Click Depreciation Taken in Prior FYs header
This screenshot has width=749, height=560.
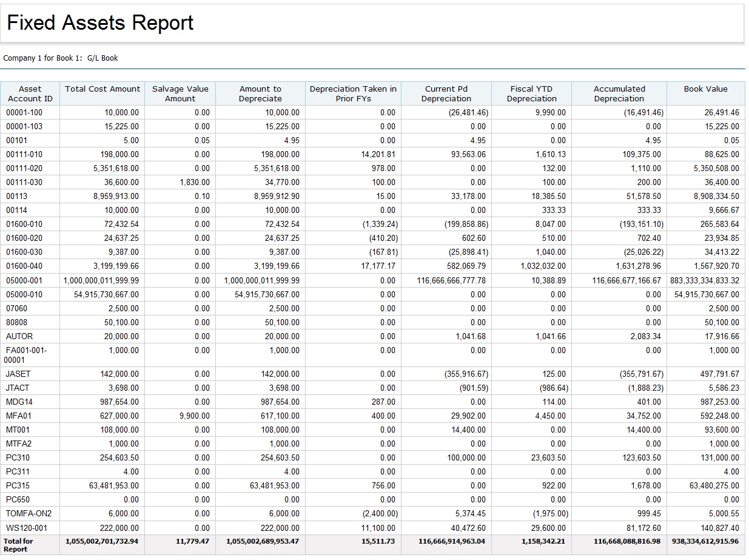[353, 93]
